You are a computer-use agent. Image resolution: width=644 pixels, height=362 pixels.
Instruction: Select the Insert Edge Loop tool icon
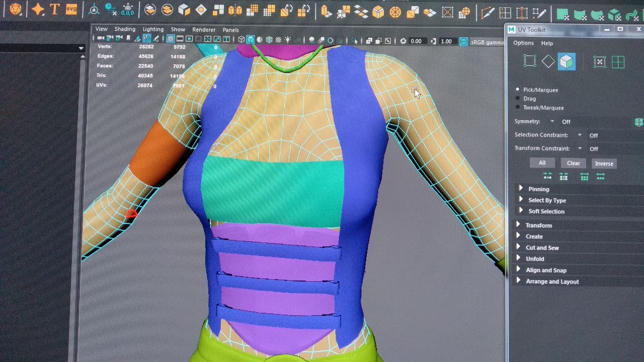pyautogui.click(x=505, y=13)
